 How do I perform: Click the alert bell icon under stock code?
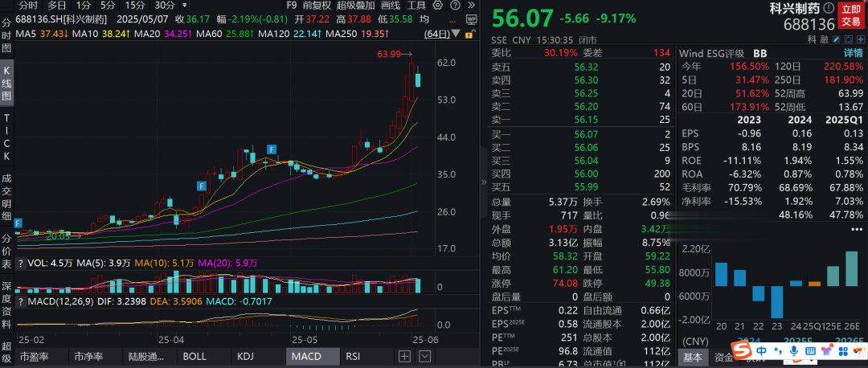coord(848,39)
